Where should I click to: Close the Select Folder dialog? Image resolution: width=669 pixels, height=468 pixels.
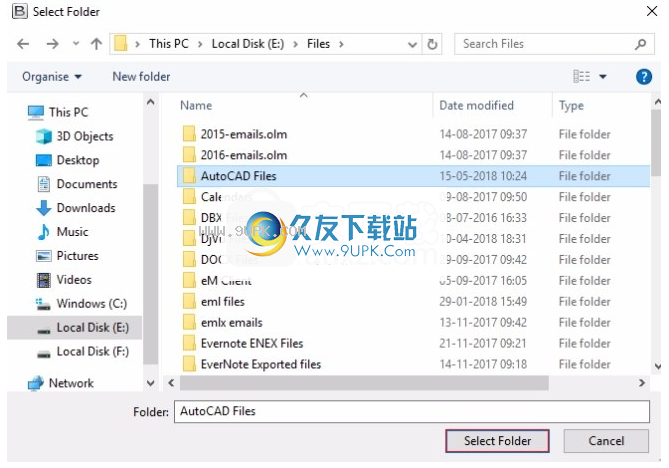652,11
